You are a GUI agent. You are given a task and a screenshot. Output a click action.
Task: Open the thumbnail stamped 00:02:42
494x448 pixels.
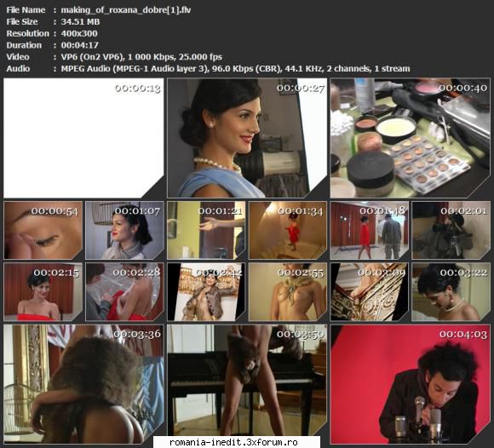tap(206, 292)
